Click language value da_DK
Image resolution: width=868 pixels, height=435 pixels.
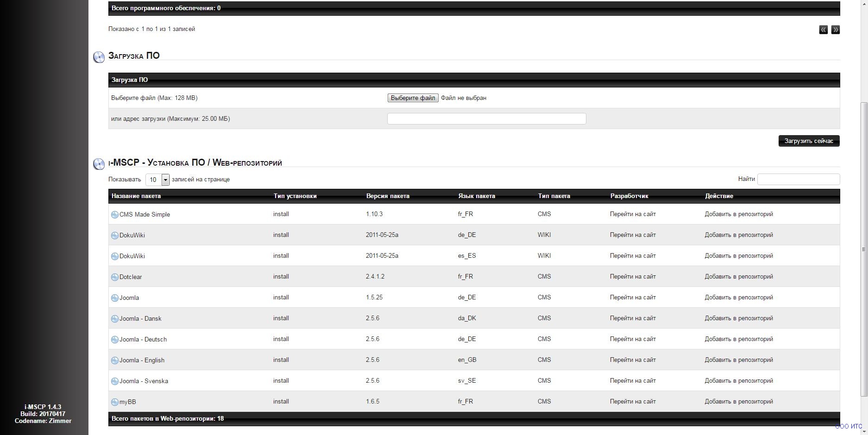pyautogui.click(x=467, y=318)
